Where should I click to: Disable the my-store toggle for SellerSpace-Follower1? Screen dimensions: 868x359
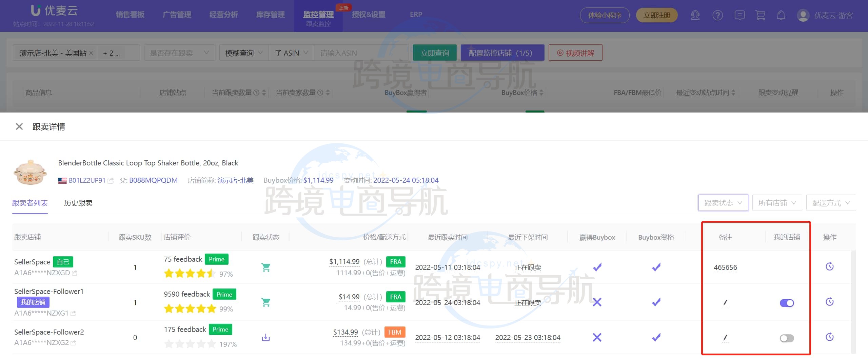pyautogui.click(x=787, y=303)
